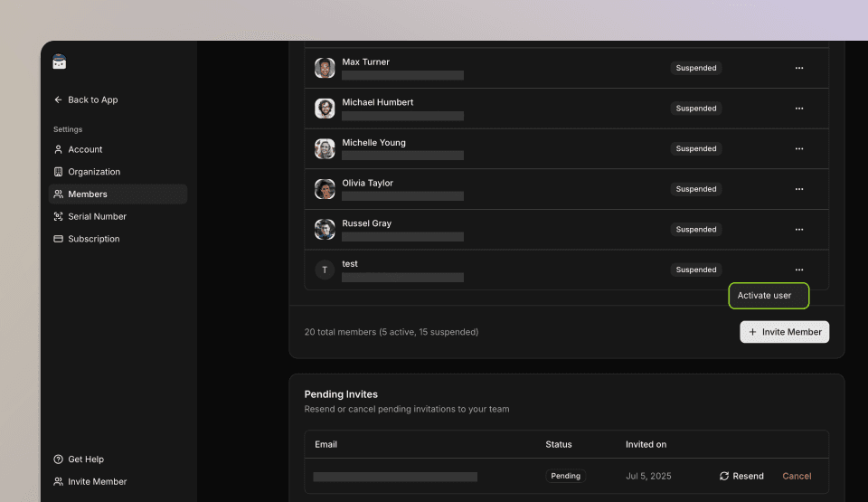Click Invite Member in sidebar footer
Image resolution: width=868 pixels, height=502 pixels.
click(x=97, y=482)
